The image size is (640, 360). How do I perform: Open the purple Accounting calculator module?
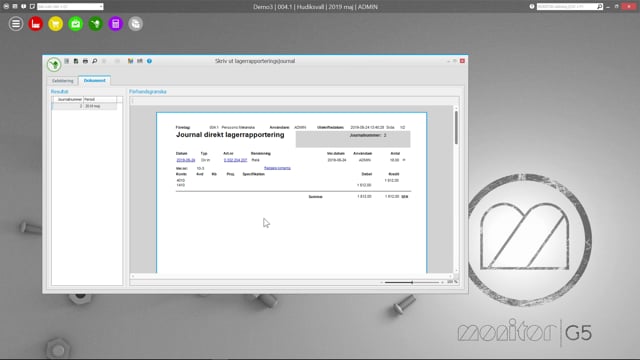pyautogui.click(x=116, y=24)
